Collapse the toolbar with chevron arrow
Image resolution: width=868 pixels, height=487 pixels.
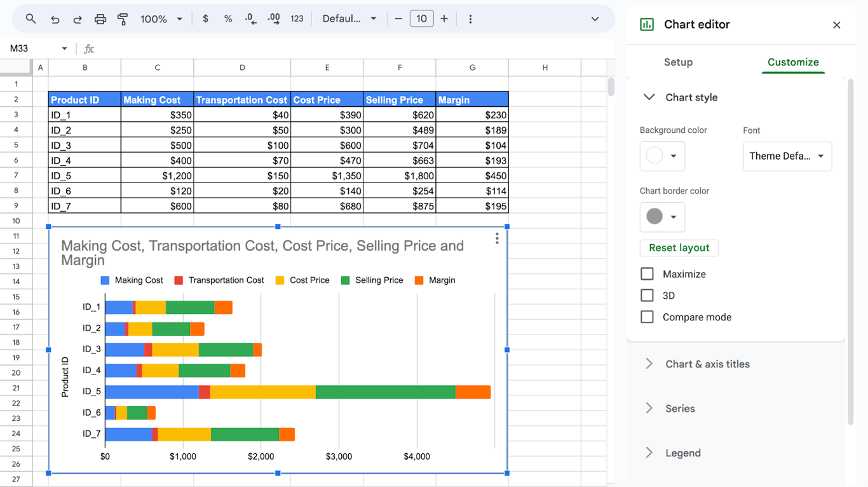(x=595, y=19)
